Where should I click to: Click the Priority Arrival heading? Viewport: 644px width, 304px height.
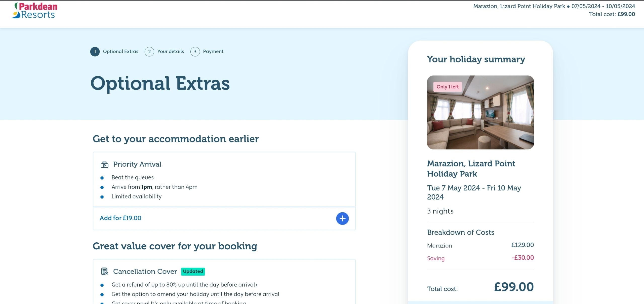coord(137,164)
